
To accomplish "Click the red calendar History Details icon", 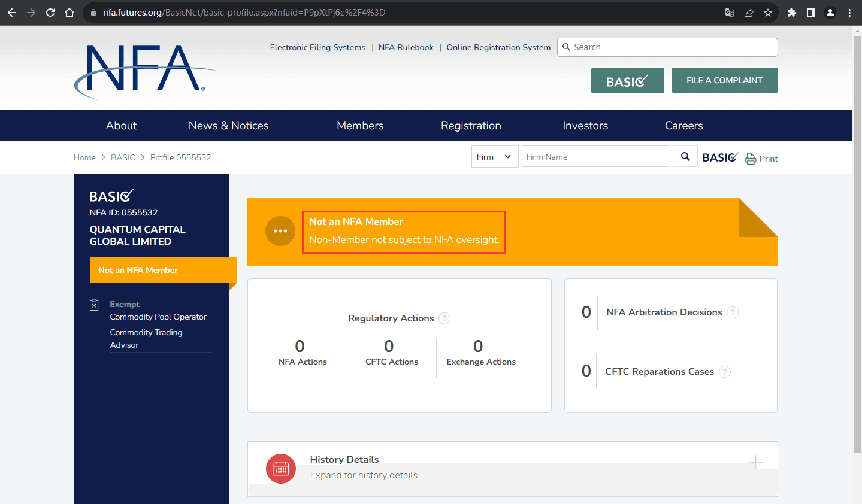I will coord(281,469).
